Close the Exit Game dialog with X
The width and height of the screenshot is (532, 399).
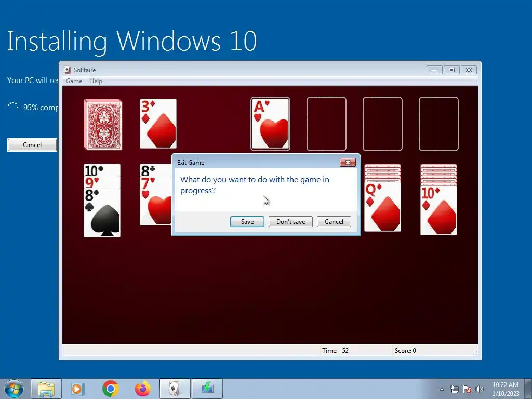coord(348,163)
